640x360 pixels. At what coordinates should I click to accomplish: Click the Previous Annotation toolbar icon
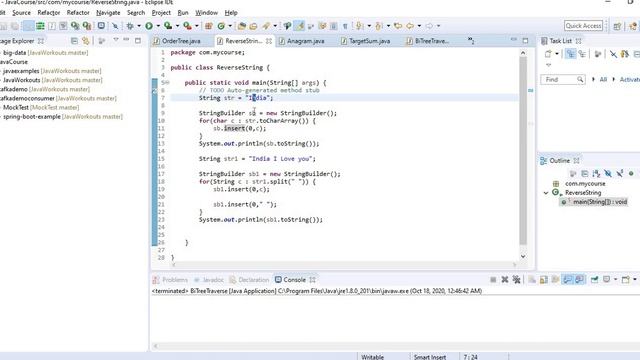(x=378, y=26)
